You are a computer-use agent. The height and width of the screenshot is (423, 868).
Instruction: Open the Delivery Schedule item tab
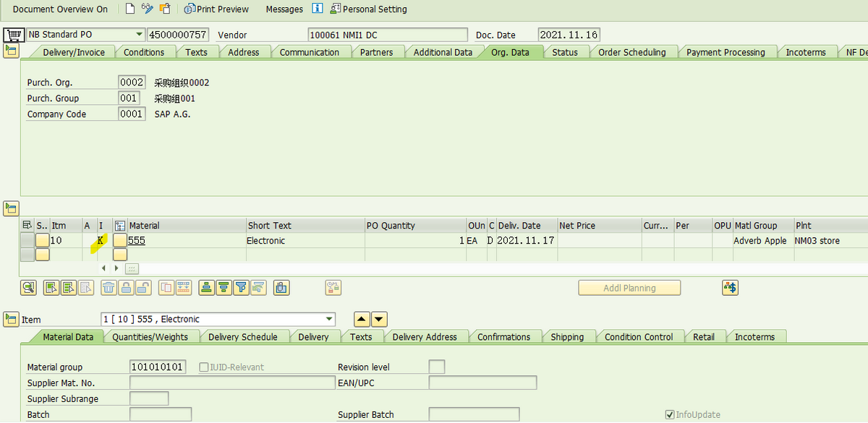point(243,337)
